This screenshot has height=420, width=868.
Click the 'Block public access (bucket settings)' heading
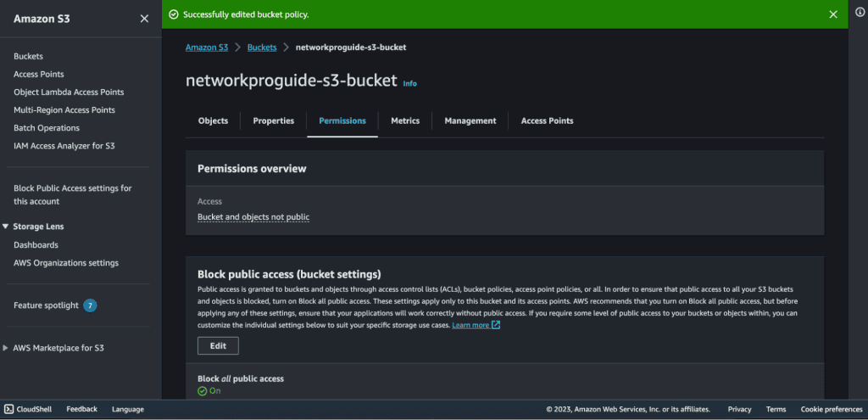coord(289,274)
